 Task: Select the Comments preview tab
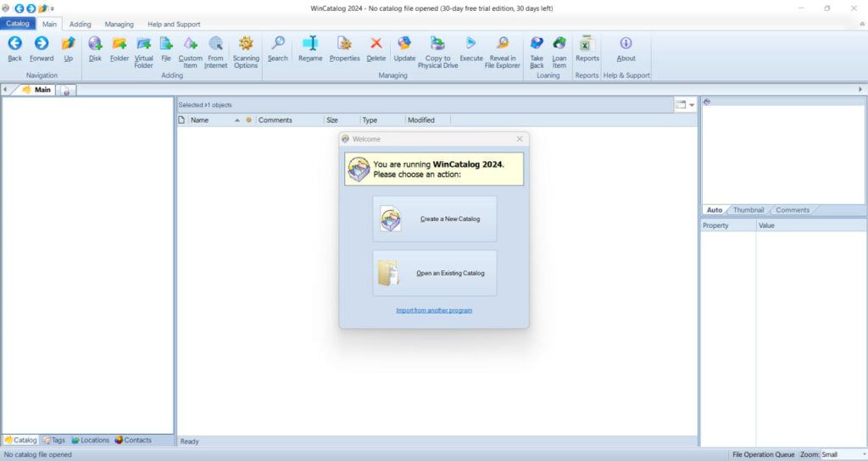[x=793, y=210]
